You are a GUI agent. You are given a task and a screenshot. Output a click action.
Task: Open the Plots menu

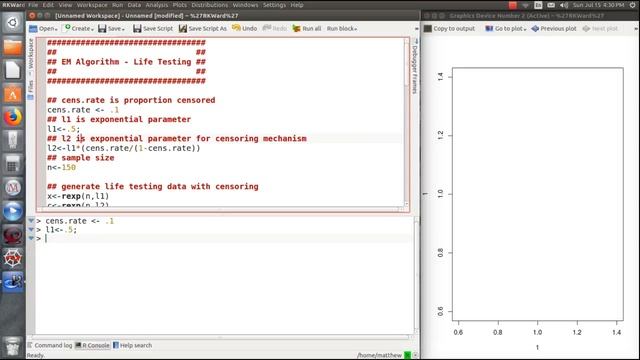(x=180, y=5)
